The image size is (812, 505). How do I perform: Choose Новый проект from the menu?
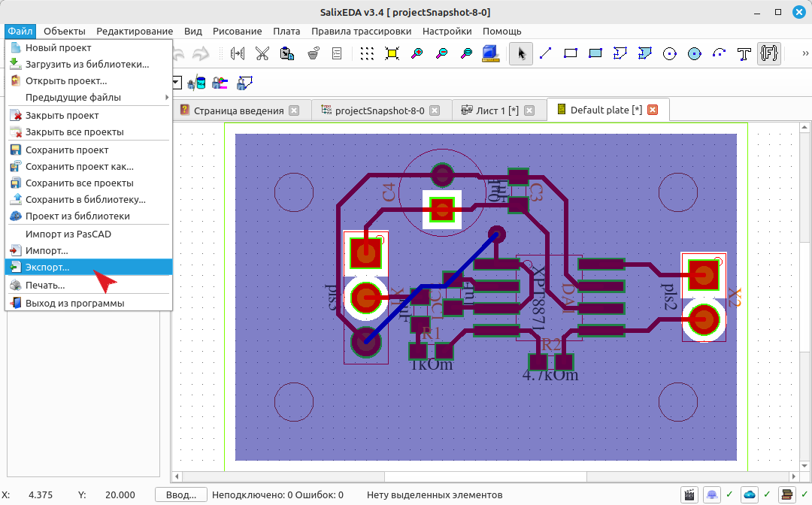89,47
